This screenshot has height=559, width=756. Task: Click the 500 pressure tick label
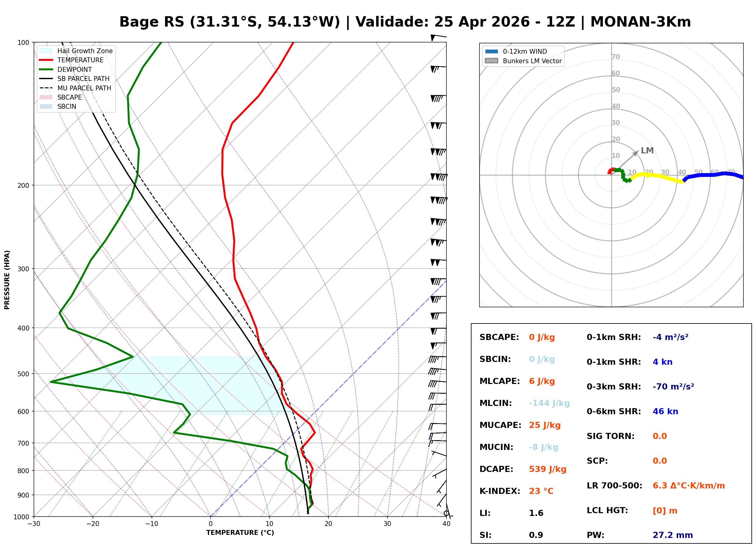click(23, 374)
